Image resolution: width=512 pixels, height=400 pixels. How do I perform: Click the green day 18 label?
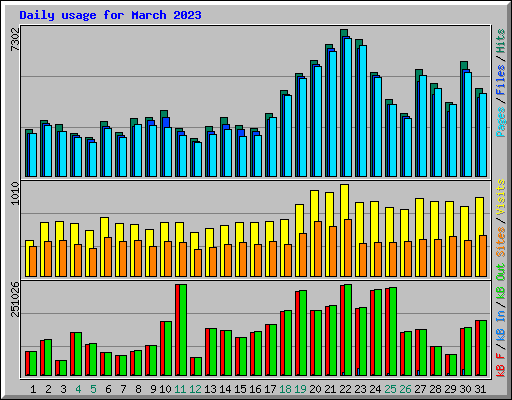click(x=285, y=389)
